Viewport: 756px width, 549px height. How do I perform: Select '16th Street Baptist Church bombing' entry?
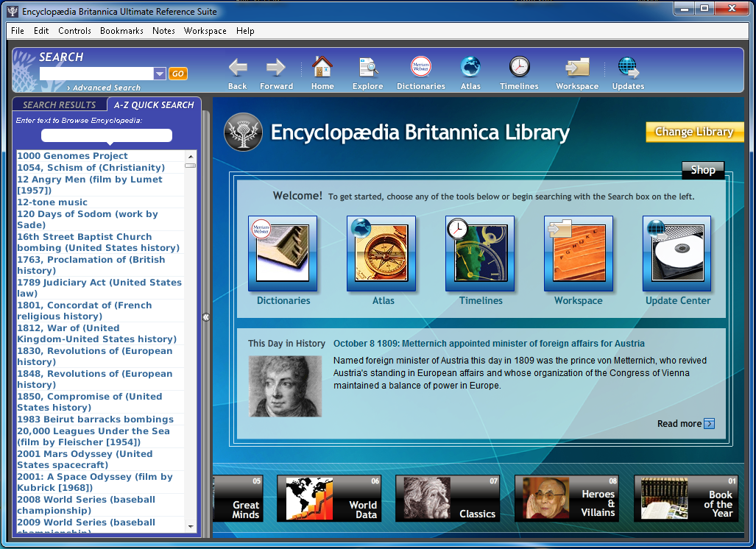pos(99,242)
